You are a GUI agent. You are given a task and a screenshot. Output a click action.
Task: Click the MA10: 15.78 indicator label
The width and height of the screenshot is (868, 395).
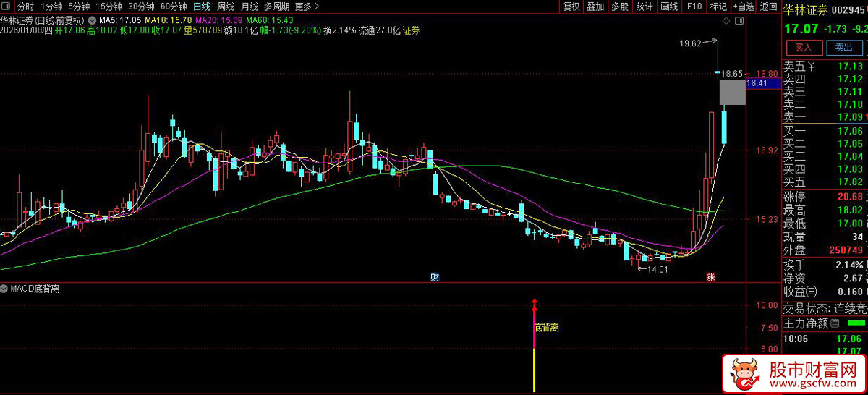169,20
